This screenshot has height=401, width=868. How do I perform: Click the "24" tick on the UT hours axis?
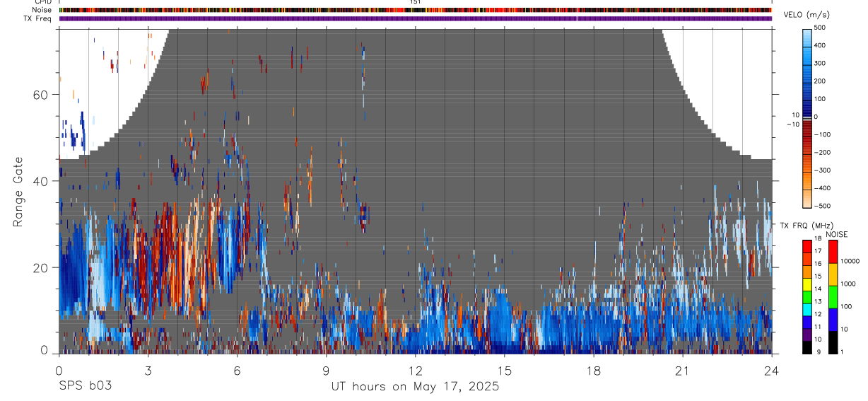772,370
